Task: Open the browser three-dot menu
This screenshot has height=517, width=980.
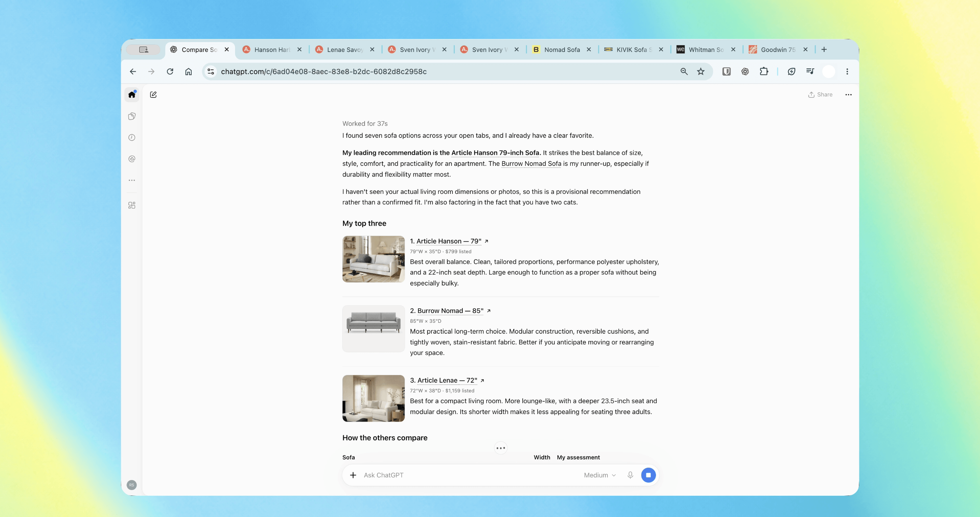Action: (x=847, y=71)
